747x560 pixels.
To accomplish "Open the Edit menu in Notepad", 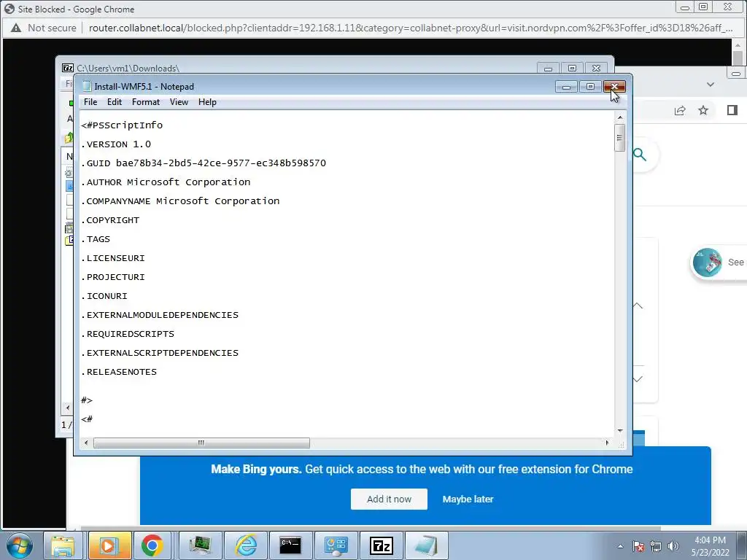I will (x=115, y=102).
